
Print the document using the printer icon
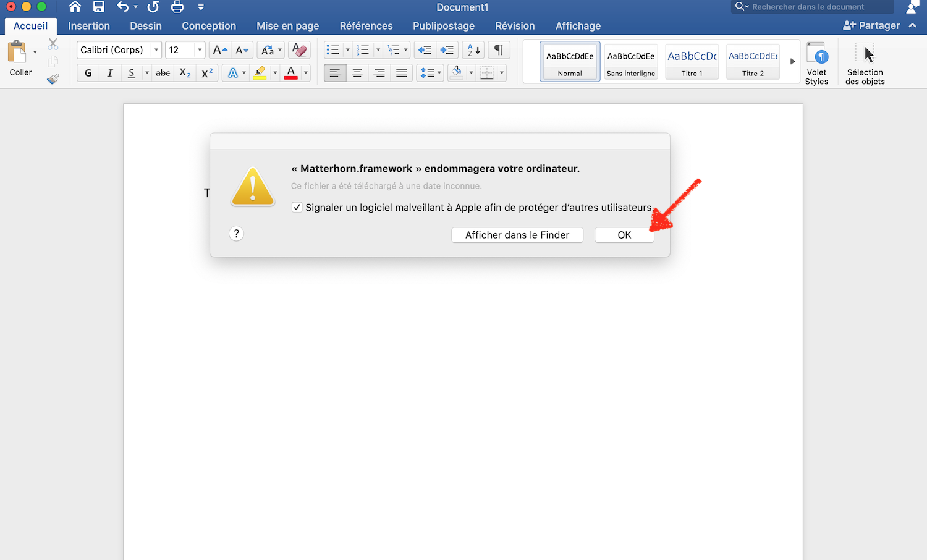coord(177,7)
